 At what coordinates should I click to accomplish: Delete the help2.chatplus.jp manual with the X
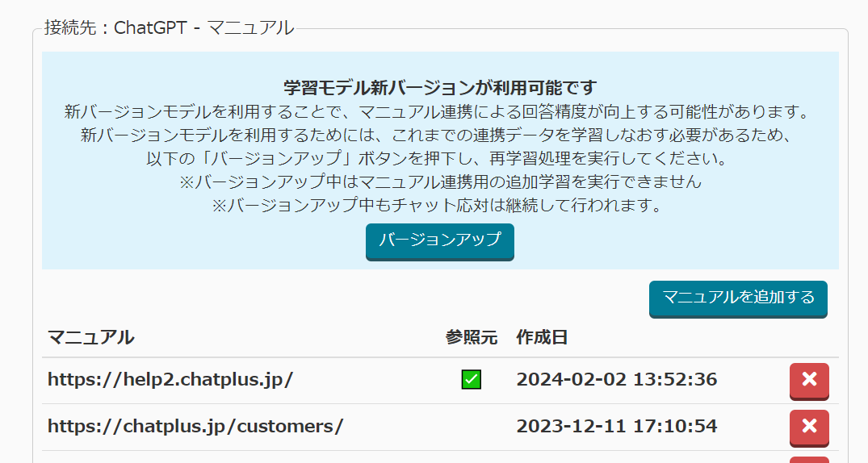click(x=808, y=380)
